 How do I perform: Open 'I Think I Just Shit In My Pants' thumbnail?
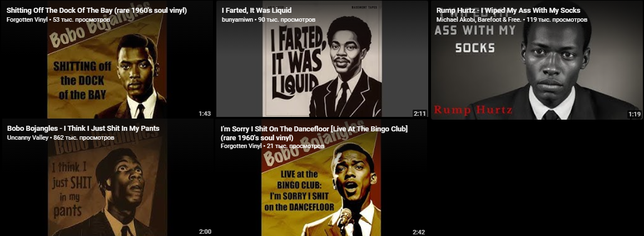click(x=107, y=178)
